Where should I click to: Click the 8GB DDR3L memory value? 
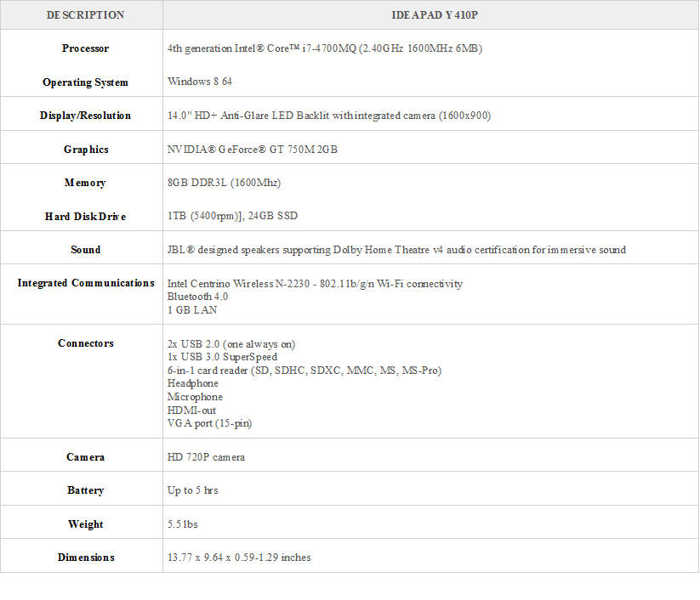[x=224, y=183]
